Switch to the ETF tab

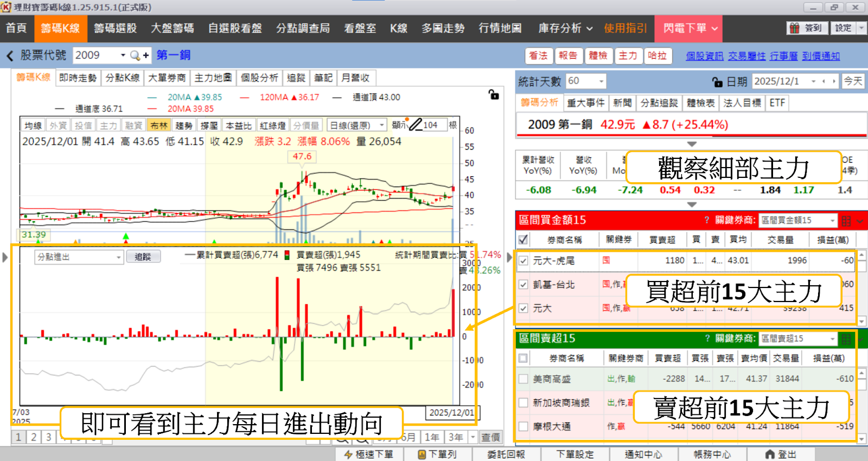[x=777, y=103]
